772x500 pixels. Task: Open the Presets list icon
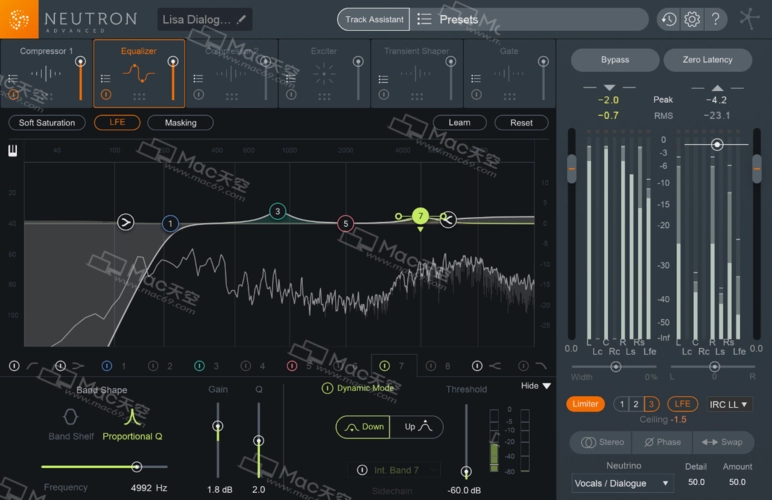point(424,19)
